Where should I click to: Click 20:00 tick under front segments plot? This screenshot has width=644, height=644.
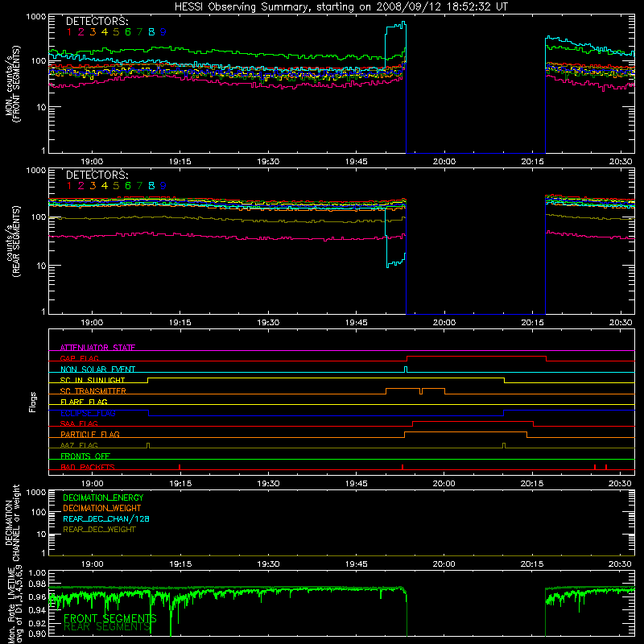point(444,162)
